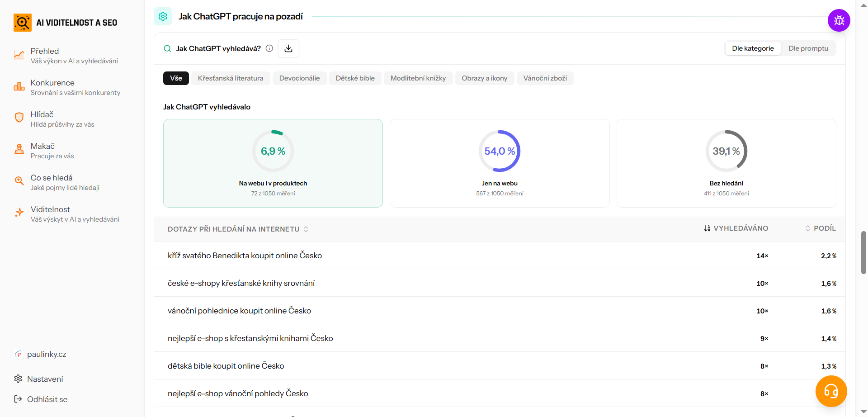The width and height of the screenshot is (868, 417).
Task: Switch view to Dle kategorie
Action: [x=753, y=48]
